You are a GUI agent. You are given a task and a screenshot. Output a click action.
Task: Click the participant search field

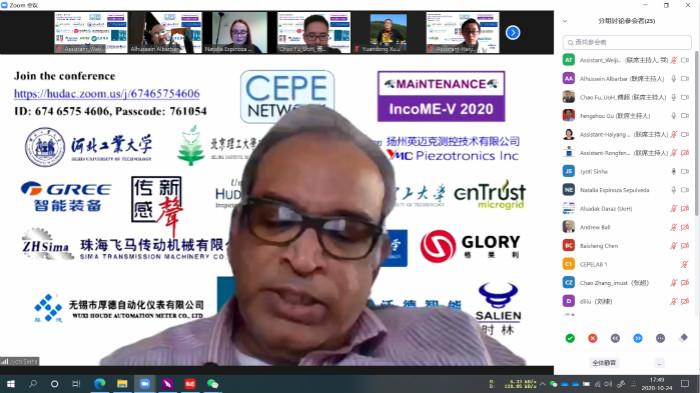pos(627,42)
